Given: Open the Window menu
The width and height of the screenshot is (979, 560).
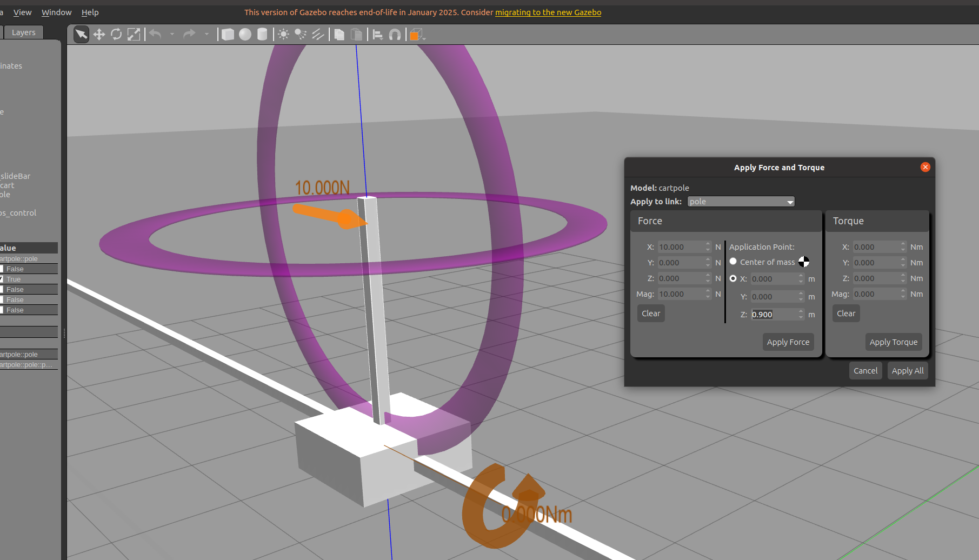Looking at the screenshot, I should (x=56, y=12).
